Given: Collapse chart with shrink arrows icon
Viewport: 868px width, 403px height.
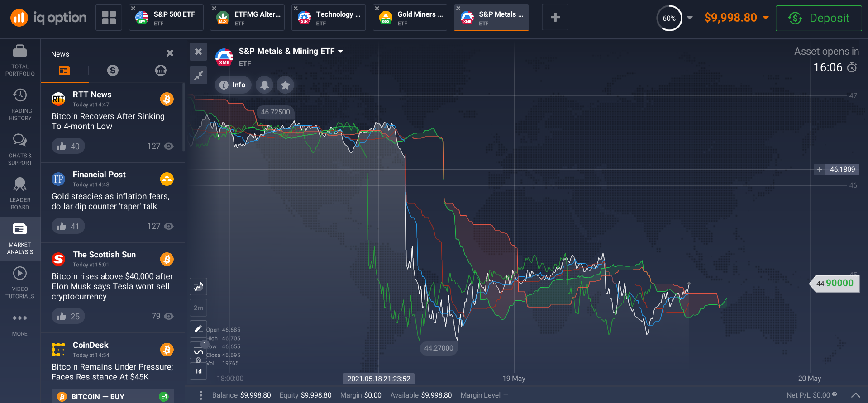Looking at the screenshot, I should click(198, 76).
